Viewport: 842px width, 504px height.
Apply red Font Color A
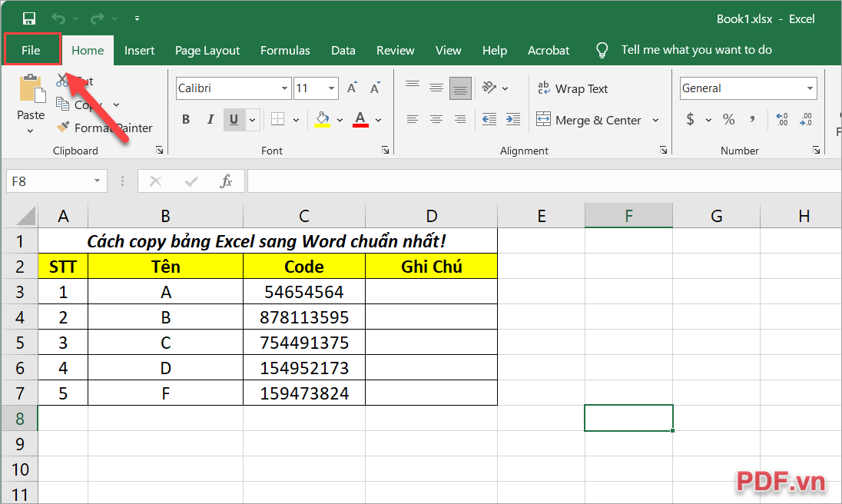[x=360, y=119]
